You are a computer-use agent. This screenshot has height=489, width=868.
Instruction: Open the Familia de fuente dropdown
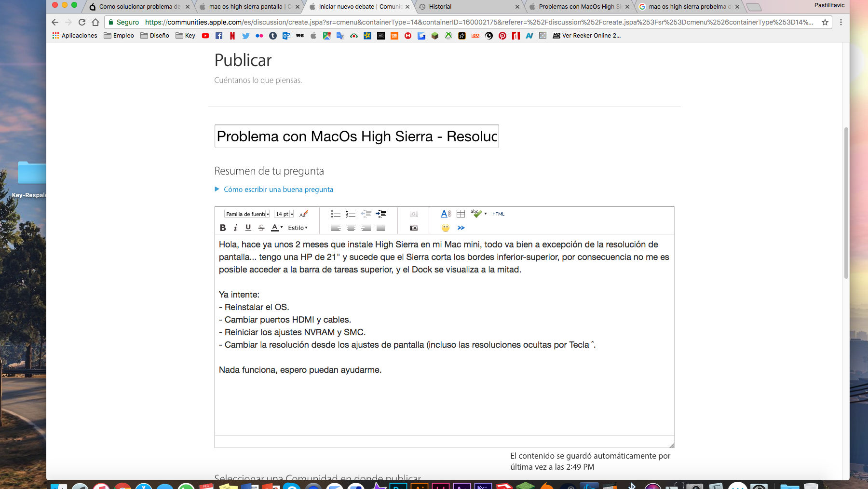(247, 214)
